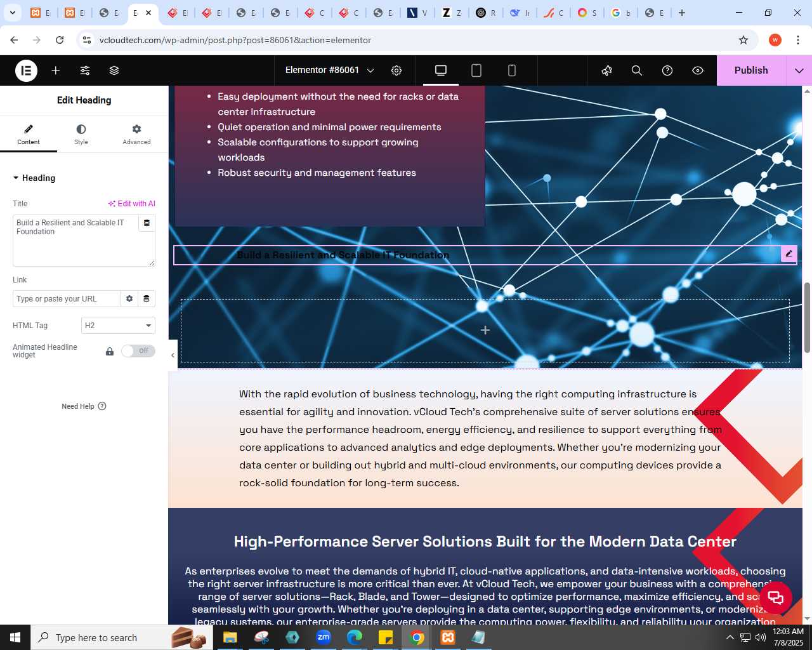This screenshot has height=650, width=812.
Task: Open the taskbar clock and date
Action: coord(788,637)
